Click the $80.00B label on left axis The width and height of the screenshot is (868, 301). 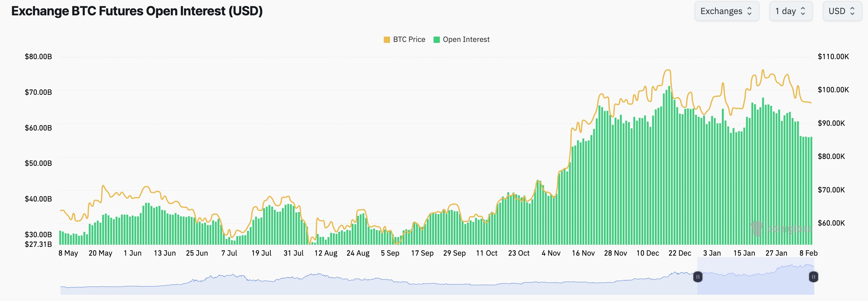[38, 56]
